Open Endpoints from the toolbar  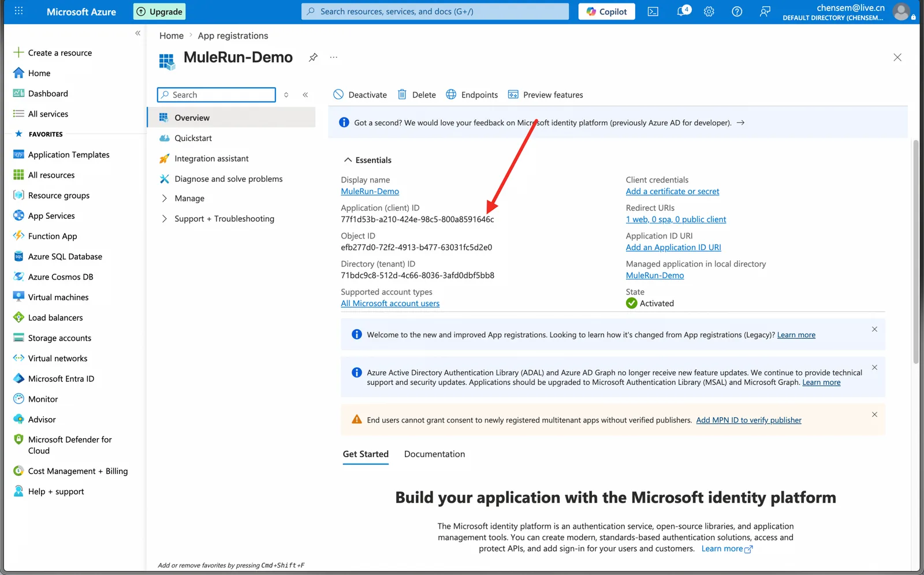coord(472,95)
